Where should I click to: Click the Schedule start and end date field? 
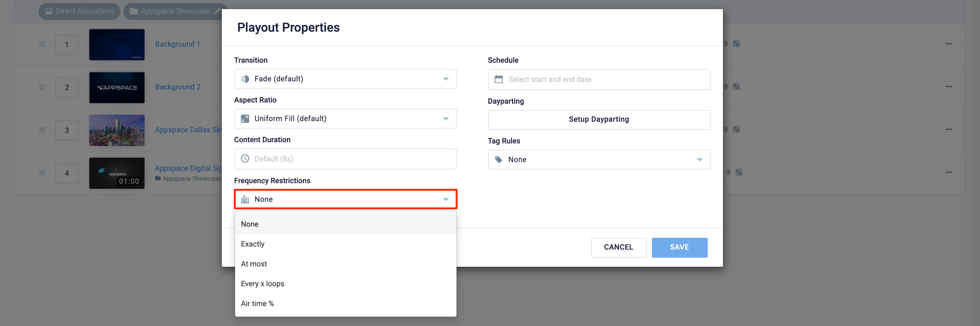pos(599,79)
